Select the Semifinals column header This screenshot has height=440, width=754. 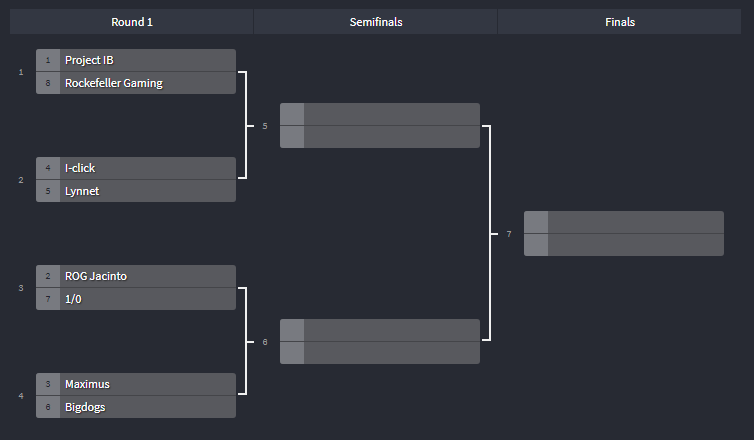coord(376,22)
